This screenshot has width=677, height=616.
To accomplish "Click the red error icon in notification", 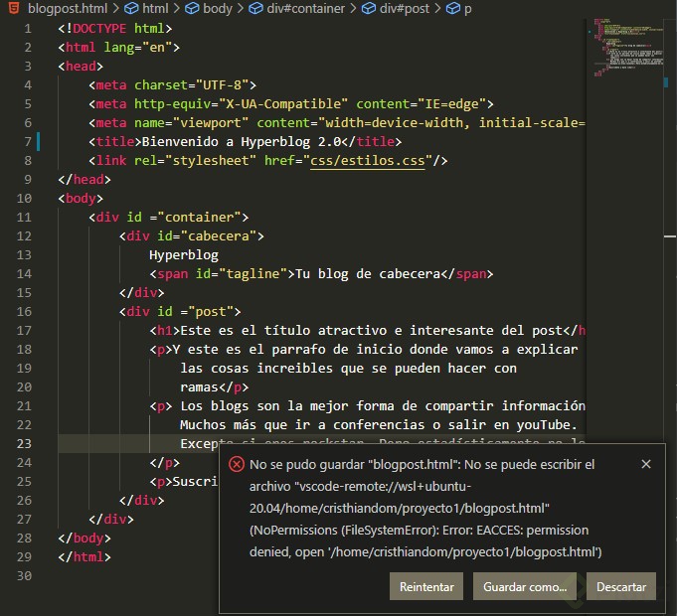I will [x=237, y=464].
